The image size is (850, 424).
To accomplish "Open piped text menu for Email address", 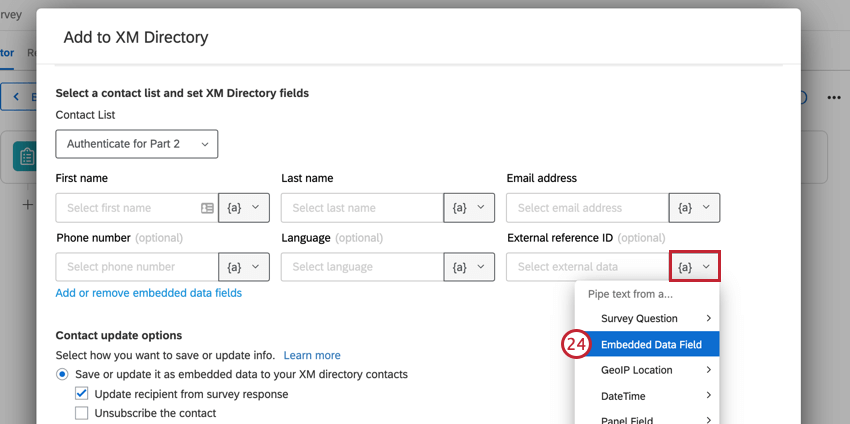I will pyautogui.click(x=694, y=208).
